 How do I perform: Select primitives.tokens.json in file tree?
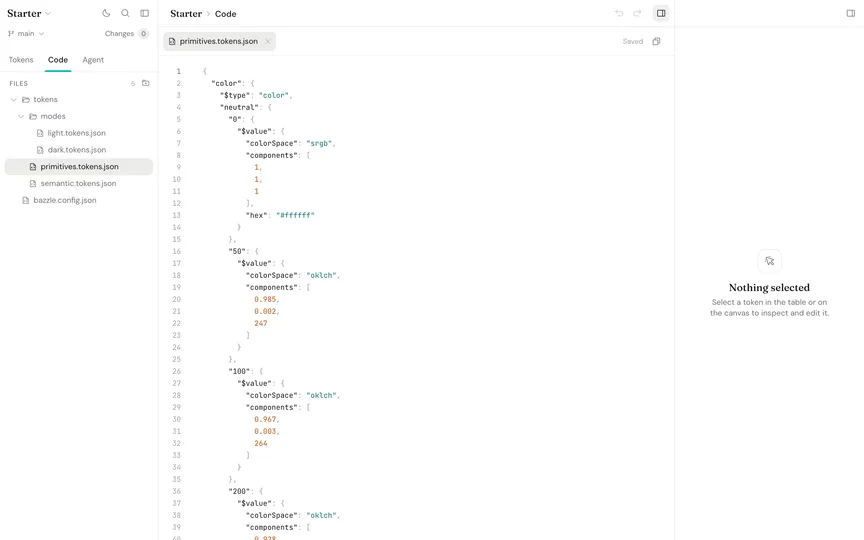pos(79,166)
